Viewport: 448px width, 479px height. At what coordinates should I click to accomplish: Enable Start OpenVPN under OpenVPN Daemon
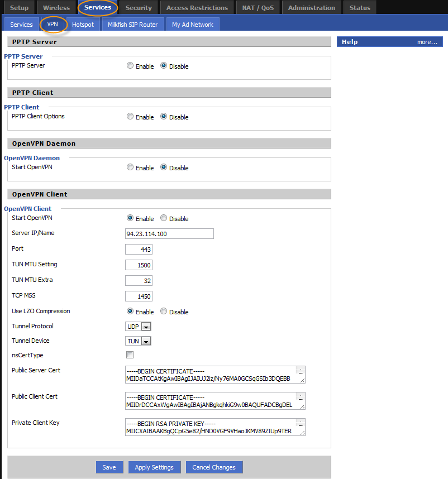tap(130, 167)
